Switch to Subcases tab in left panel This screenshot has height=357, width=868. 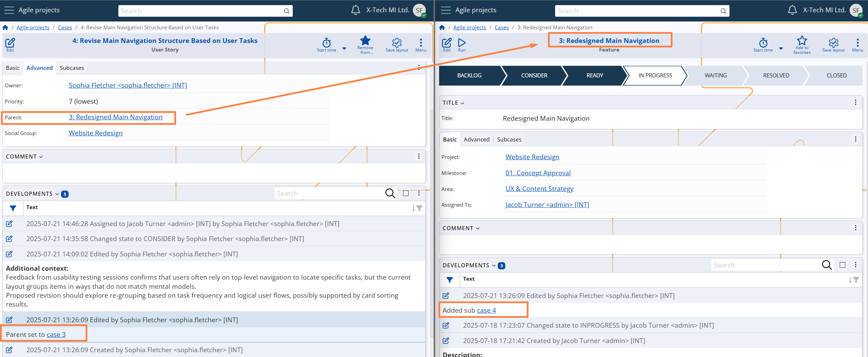coord(72,68)
